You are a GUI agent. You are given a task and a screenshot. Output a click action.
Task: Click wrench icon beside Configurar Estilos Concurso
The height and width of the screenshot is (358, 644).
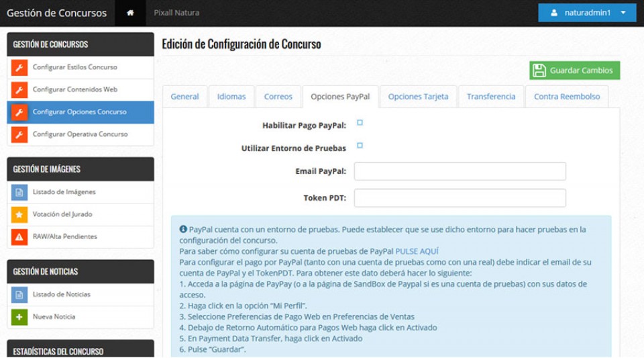click(x=19, y=67)
